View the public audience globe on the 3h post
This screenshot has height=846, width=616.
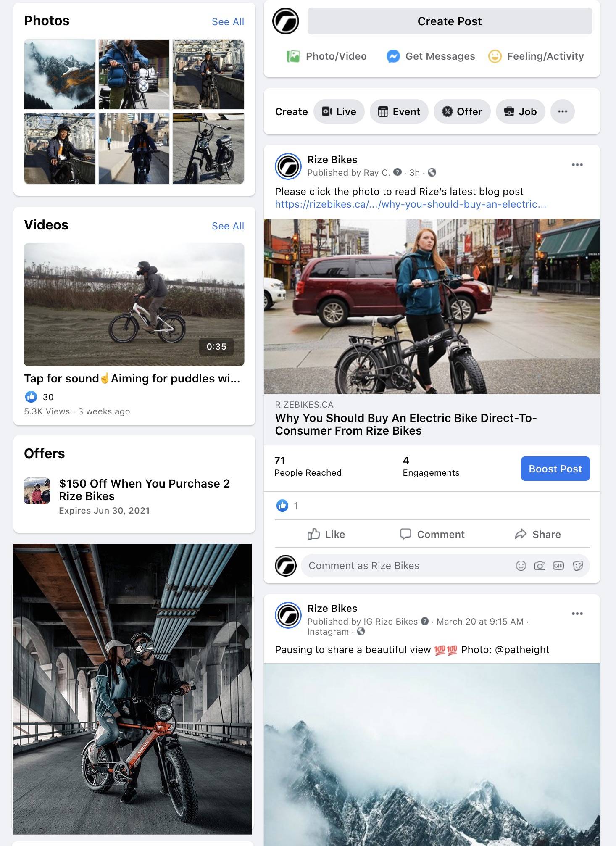coord(432,172)
